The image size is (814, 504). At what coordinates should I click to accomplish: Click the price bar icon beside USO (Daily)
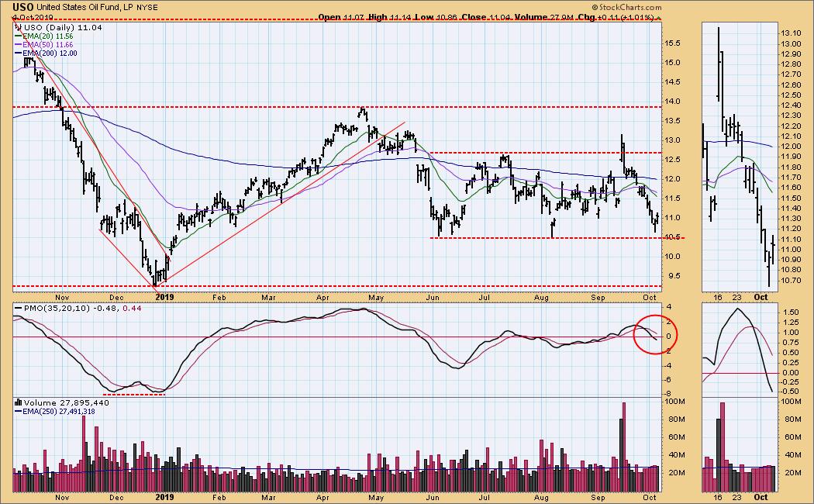[x=17, y=27]
